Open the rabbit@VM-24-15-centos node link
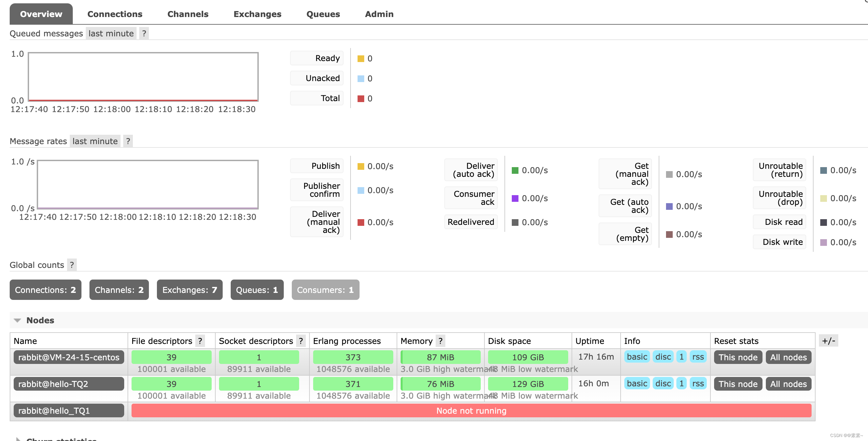Viewport: 868px width, 441px height. [69, 357]
